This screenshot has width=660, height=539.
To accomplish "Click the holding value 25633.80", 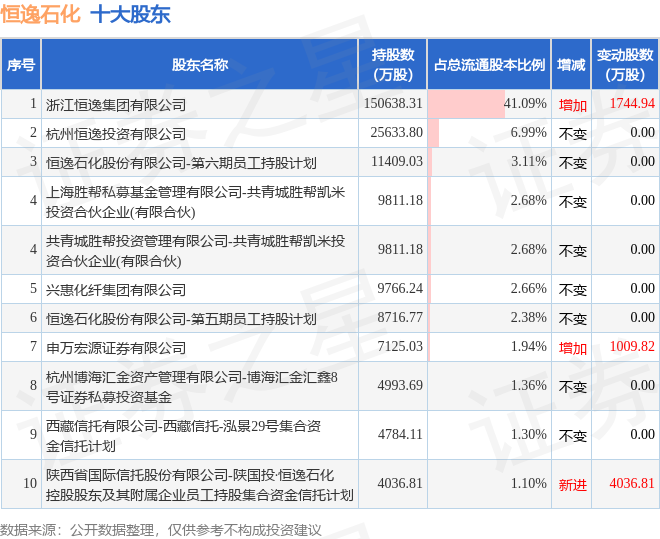I will coord(396,133).
